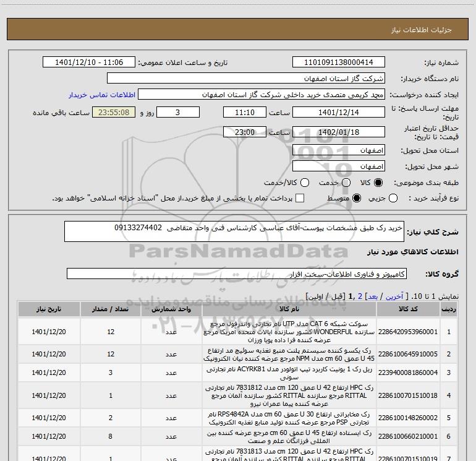Screen dimensions: 476x461
Task: Click the quantity 8 in row 6
Action: tap(111, 436)
